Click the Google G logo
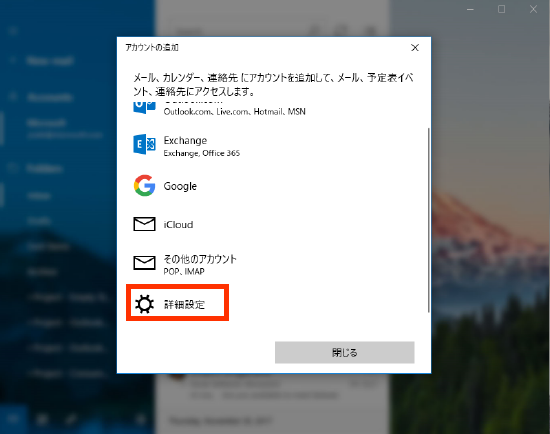550x434 pixels. (x=144, y=185)
